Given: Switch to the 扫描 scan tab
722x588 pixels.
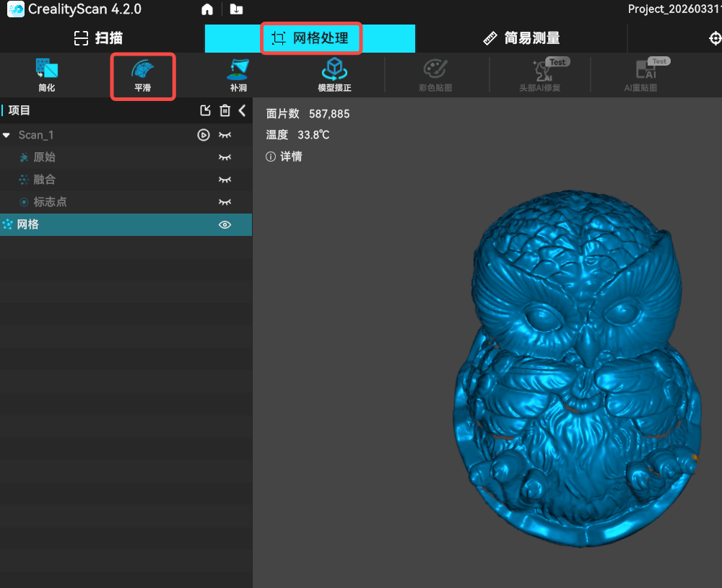Looking at the screenshot, I should (x=99, y=38).
